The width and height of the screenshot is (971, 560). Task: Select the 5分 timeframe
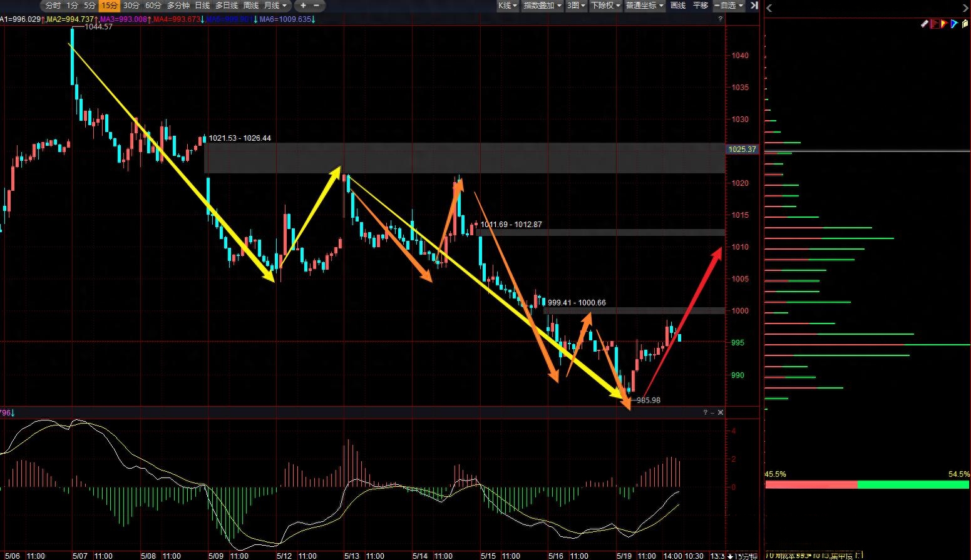pyautogui.click(x=90, y=5)
